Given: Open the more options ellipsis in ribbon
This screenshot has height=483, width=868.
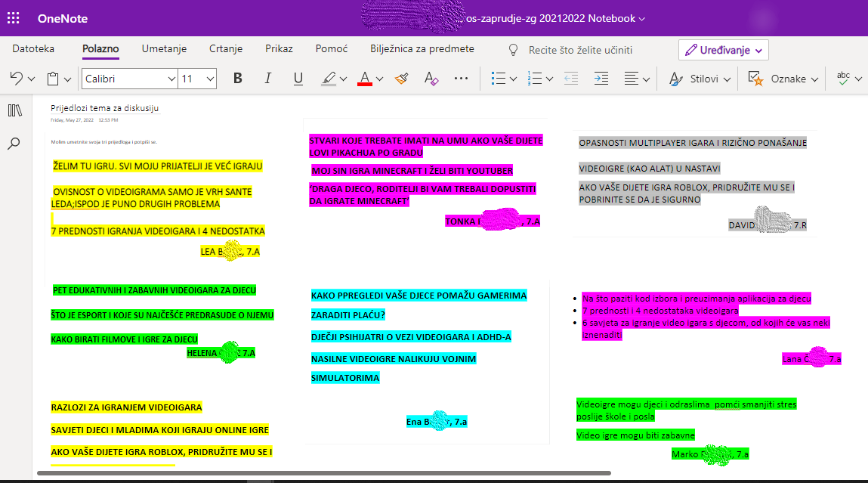Looking at the screenshot, I should coord(461,79).
